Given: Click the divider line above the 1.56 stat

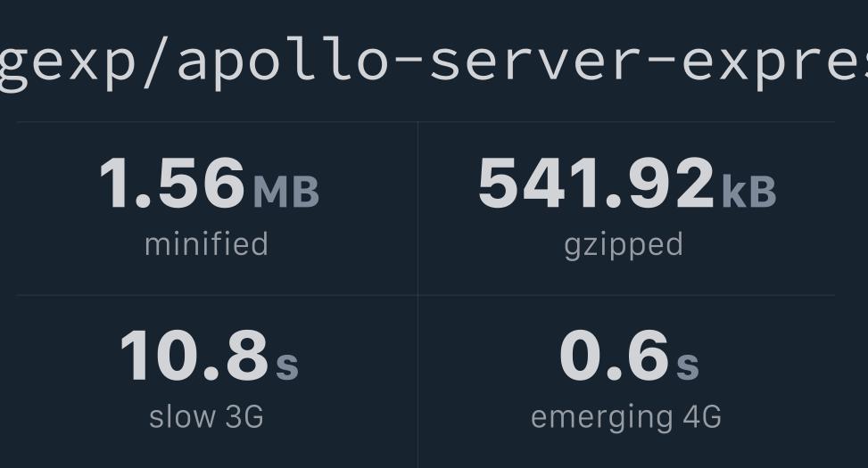Looking at the screenshot, I should click(x=214, y=121).
